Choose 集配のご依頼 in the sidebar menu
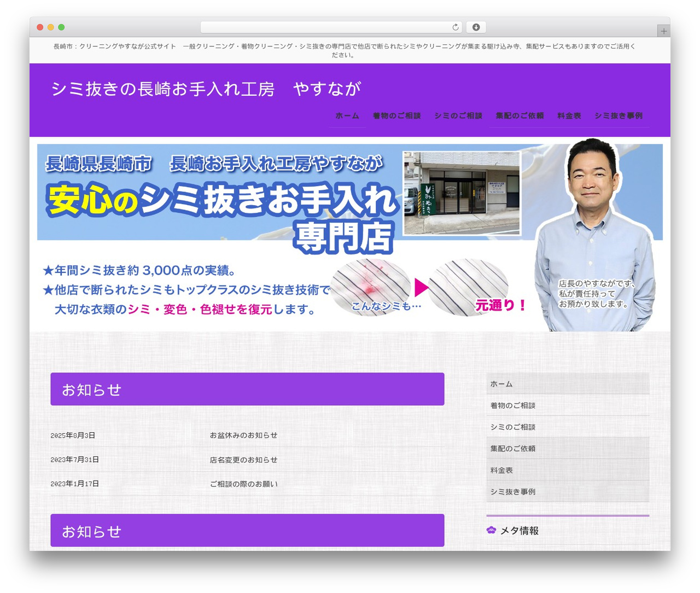Image resolution: width=700 pixels, height=593 pixels. [x=568, y=449]
